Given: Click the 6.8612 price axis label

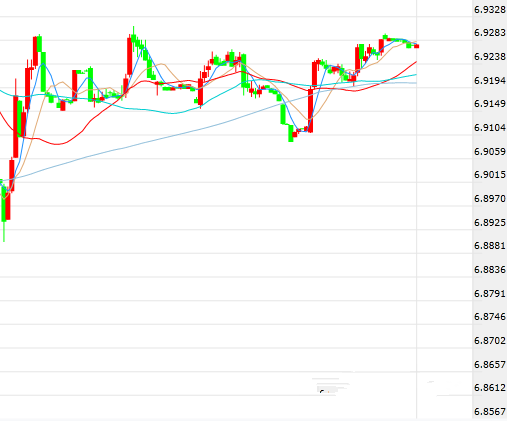Looking at the screenshot, I should point(490,388).
